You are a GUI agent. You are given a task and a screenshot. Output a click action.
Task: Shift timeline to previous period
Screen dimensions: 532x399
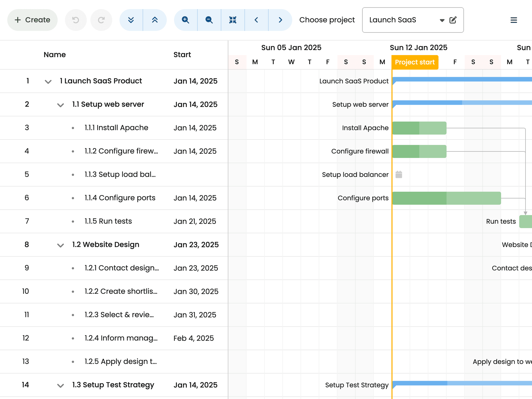256,20
